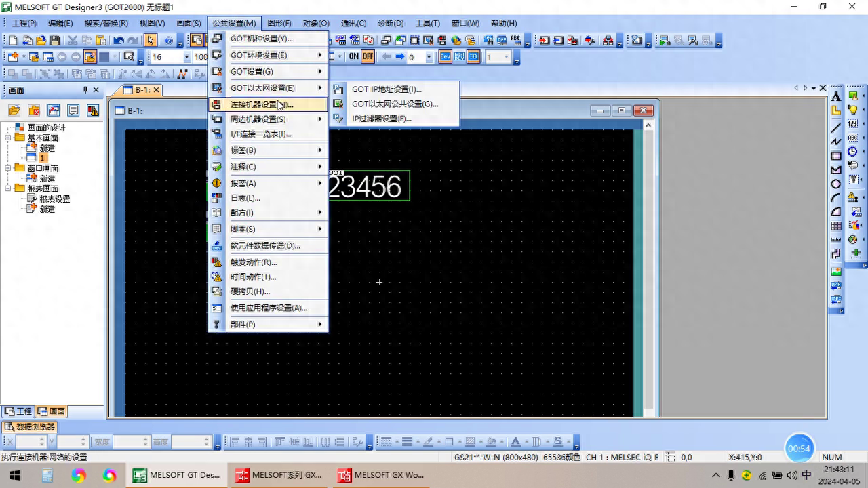The image size is (868, 488).
Task: Open the 数据浏览器 panel button
Action: click(30, 427)
